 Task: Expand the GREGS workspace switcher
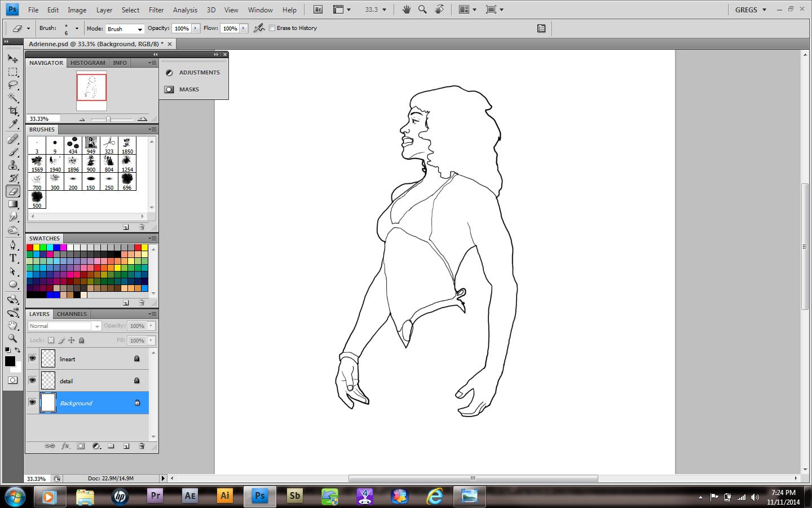tap(751, 10)
